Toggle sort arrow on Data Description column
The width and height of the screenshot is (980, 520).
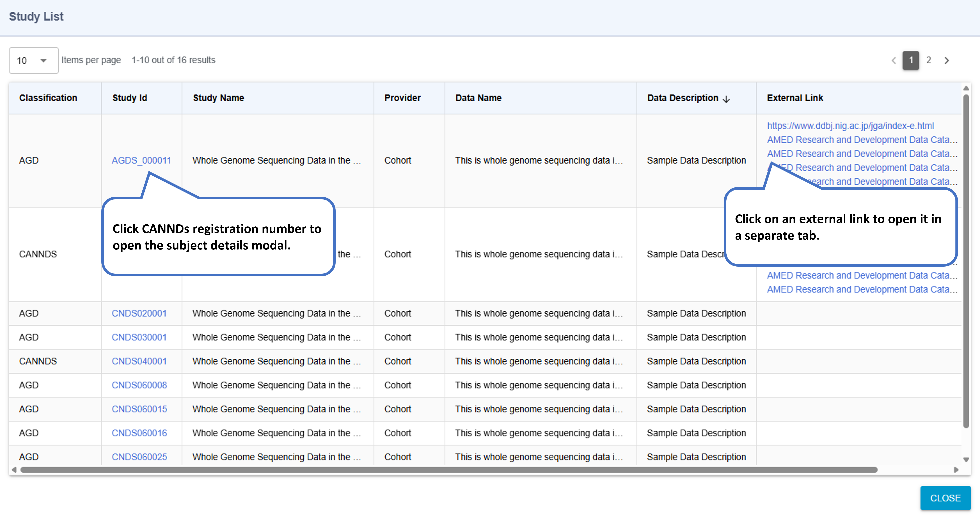coord(726,99)
